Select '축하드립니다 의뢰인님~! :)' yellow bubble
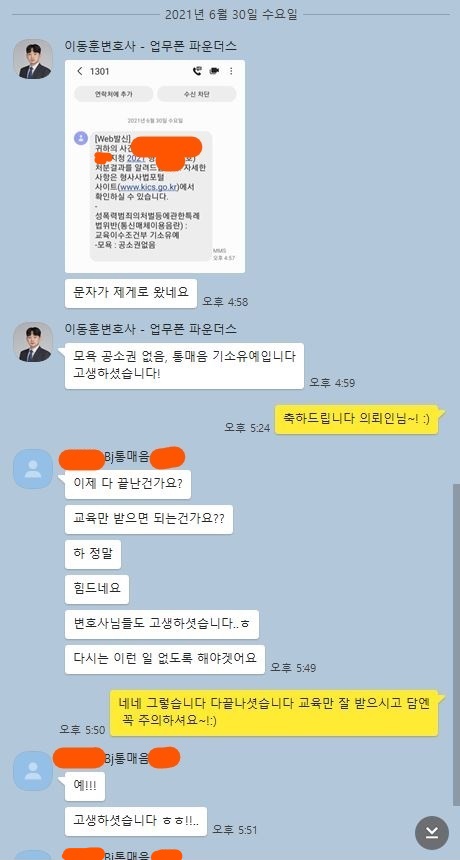Image resolution: width=460 pixels, height=860 pixels. coord(356,420)
